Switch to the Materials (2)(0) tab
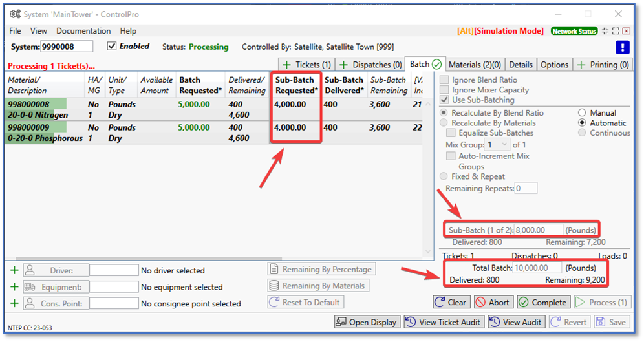Viewport: 644px width, 342px height. (x=475, y=65)
